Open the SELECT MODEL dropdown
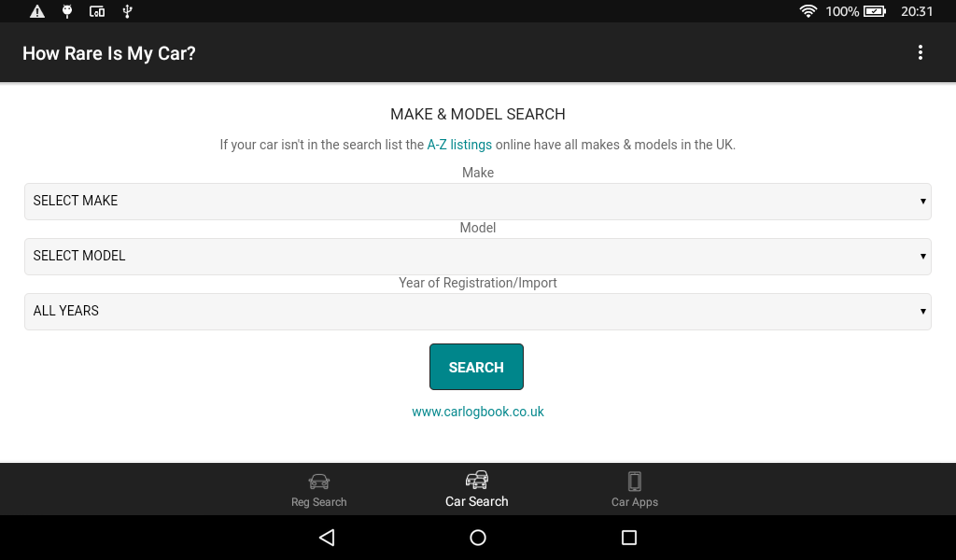 (x=477, y=256)
